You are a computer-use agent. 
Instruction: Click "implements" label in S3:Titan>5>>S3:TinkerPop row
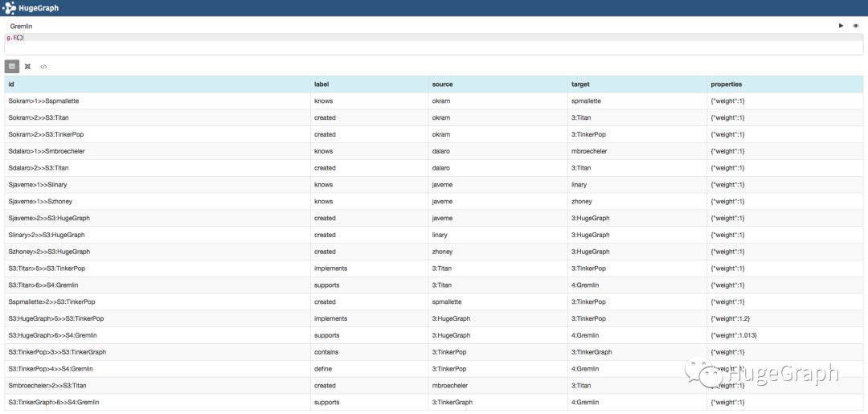coord(330,268)
